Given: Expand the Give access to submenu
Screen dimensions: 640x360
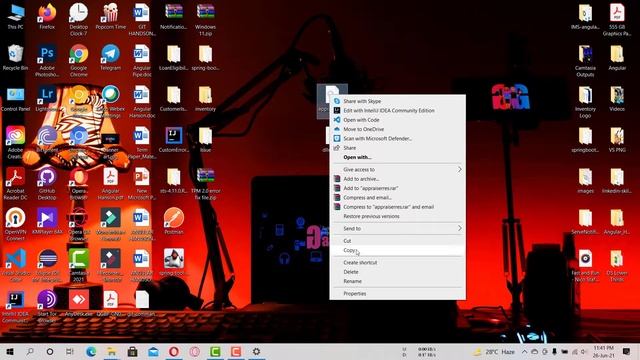Looking at the screenshot, I should (398, 169).
